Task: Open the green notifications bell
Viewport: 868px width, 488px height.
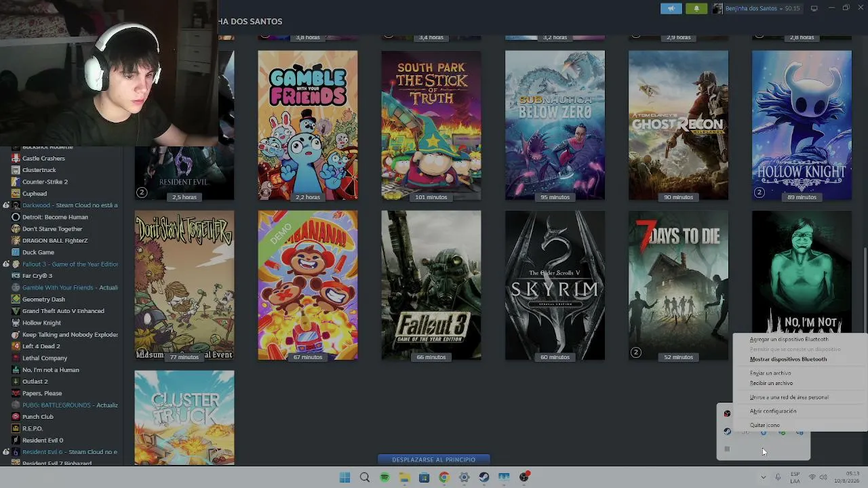Action: click(696, 8)
